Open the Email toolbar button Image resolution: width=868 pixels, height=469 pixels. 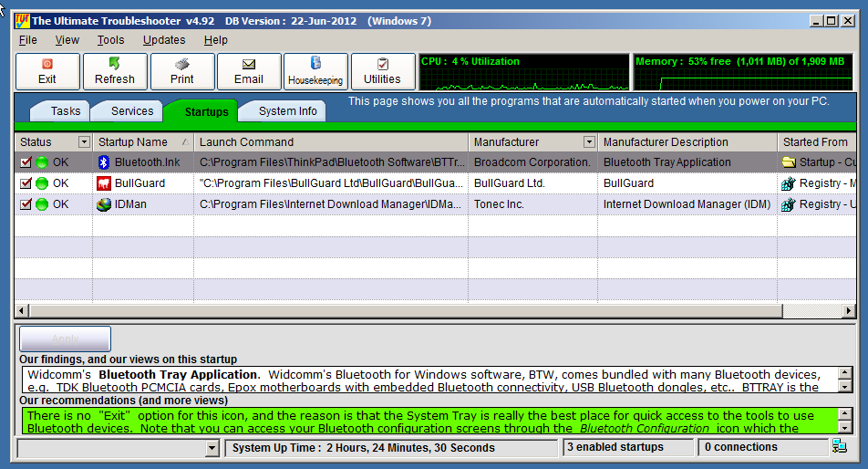point(249,71)
